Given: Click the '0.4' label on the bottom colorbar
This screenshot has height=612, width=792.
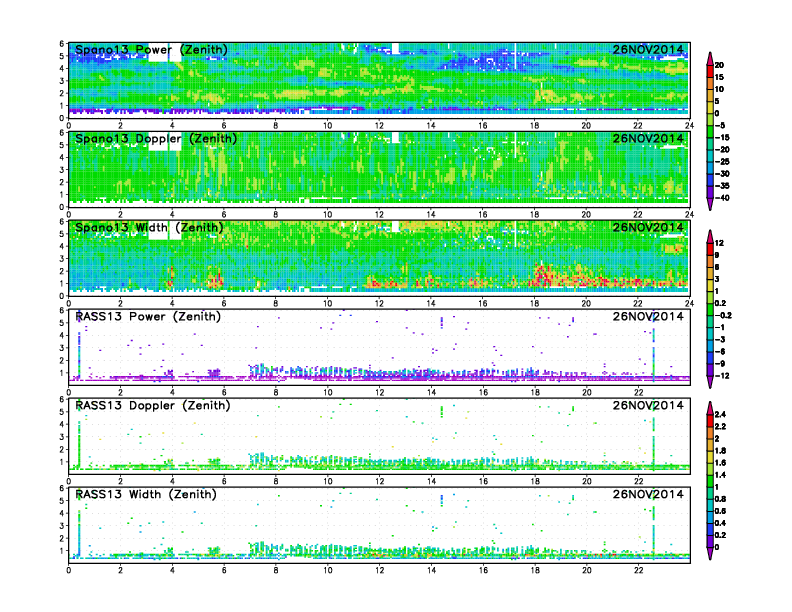Looking at the screenshot, I should pyautogui.click(x=720, y=523).
